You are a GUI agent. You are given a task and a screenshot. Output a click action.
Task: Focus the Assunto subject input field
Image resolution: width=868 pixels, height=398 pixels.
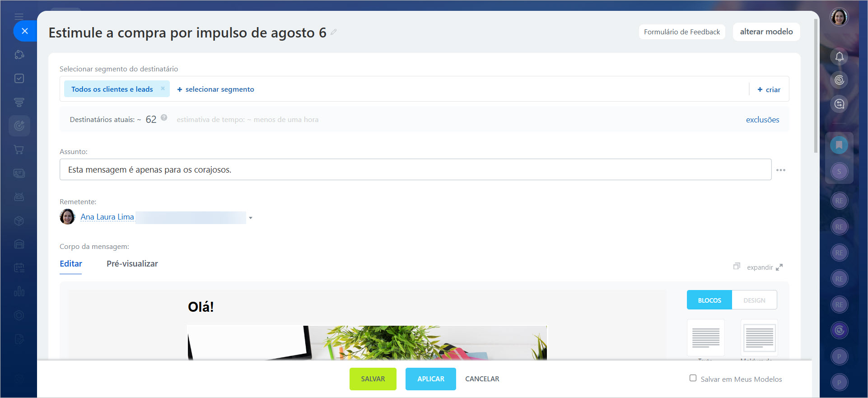415,169
